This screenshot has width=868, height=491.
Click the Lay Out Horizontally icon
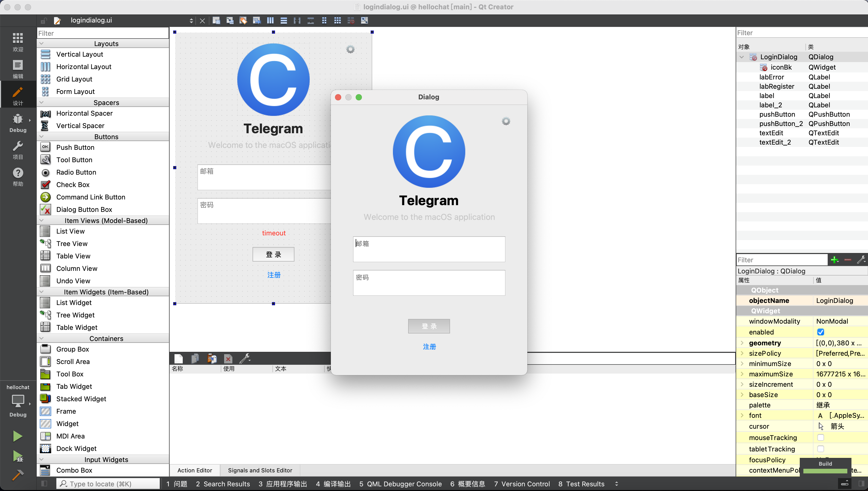click(x=270, y=21)
